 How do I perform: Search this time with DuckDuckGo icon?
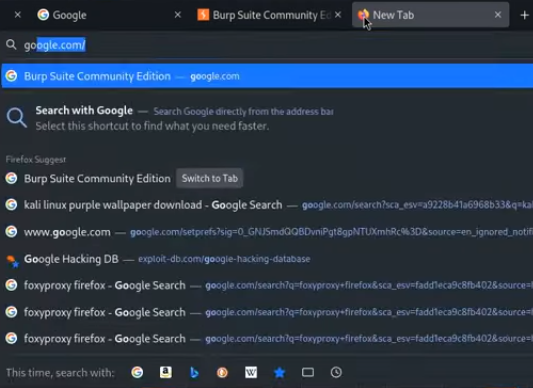222,372
